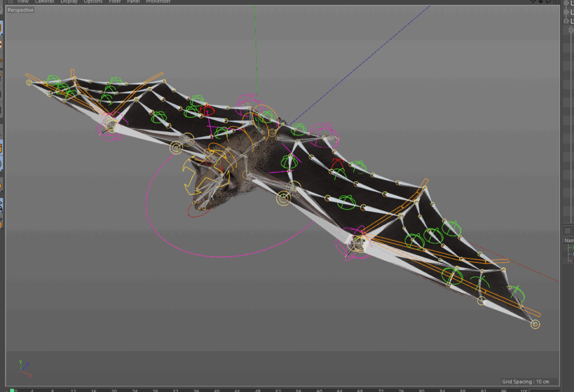This screenshot has width=574, height=392.
Task: Select the green timeline playhead at frame 0
Action: tap(12, 390)
